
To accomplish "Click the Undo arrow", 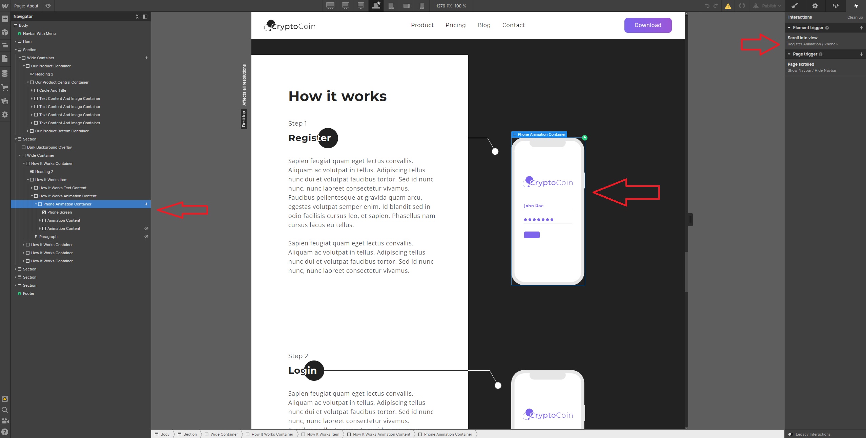I will click(x=707, y=6).
